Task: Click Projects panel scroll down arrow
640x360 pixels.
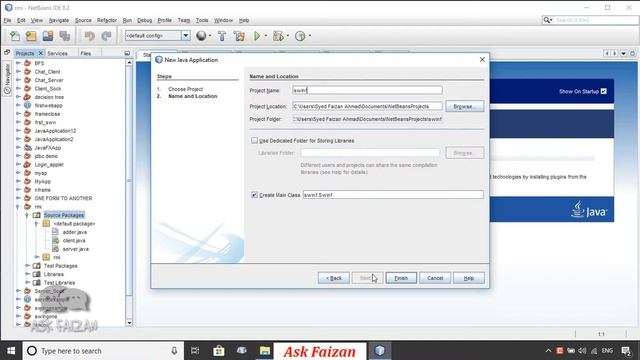Action: 129,323
